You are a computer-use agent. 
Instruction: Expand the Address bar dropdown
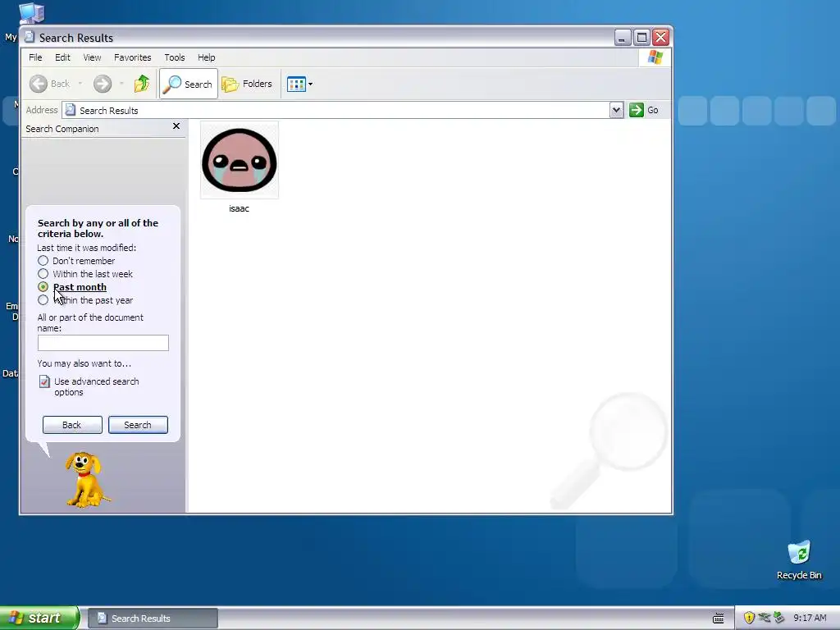[616, 111]
